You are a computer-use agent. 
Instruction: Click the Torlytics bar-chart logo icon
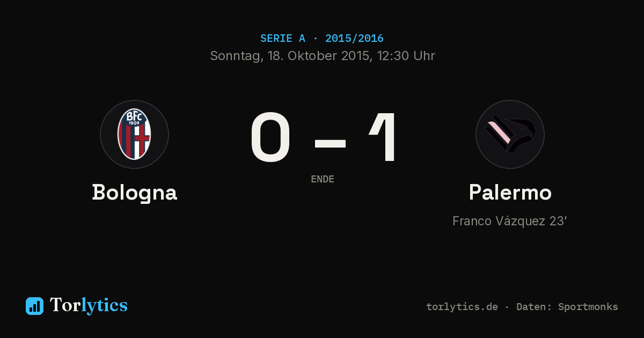tap(34, 306)
